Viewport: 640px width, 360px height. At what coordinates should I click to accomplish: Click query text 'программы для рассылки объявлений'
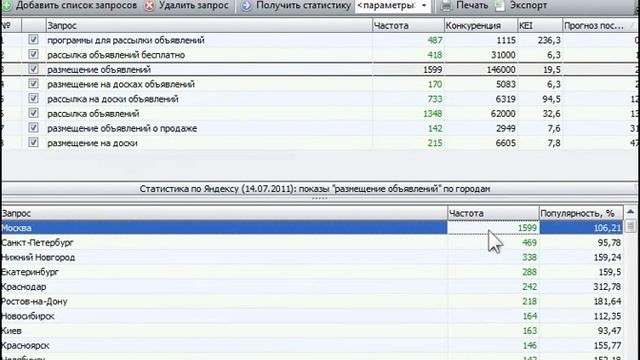pos(126,40)
